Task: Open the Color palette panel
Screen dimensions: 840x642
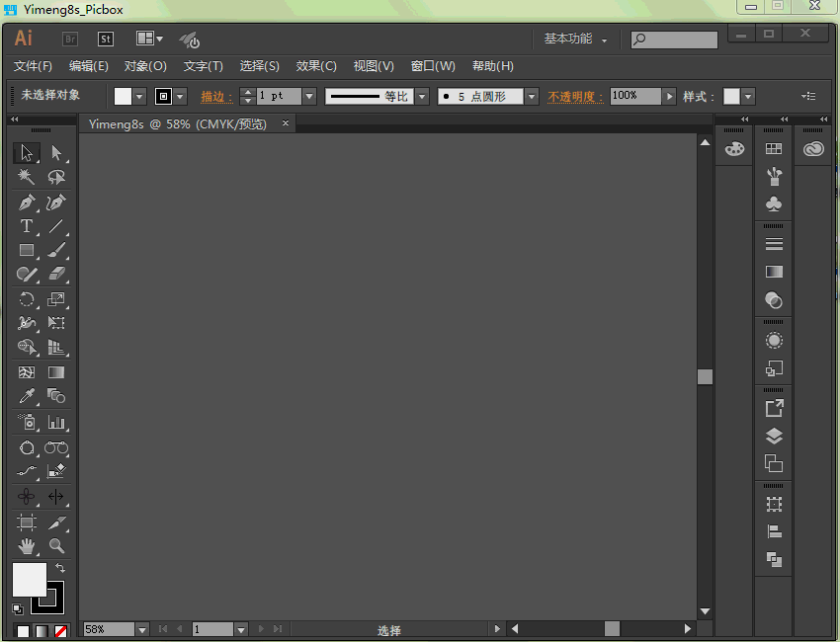Action: coord(734,149)
